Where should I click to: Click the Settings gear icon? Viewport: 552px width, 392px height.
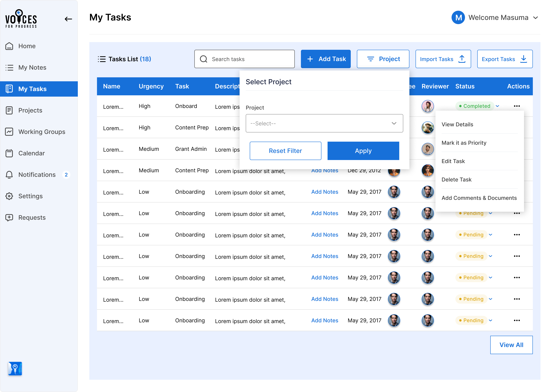coord(9,196)
